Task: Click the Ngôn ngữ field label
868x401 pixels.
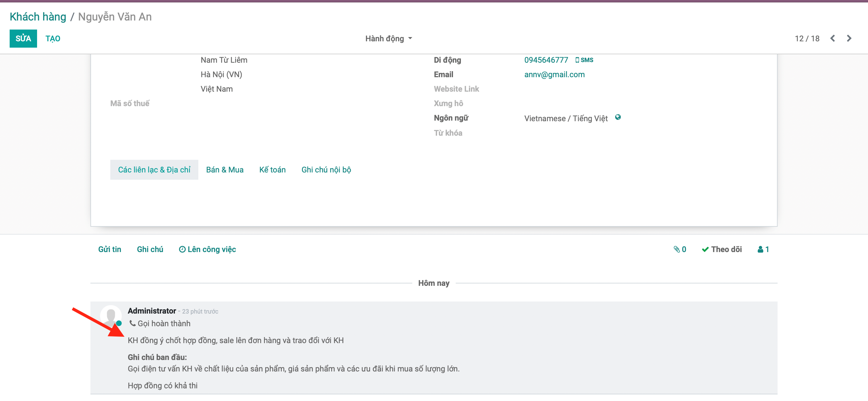Action: click(451, 118)
